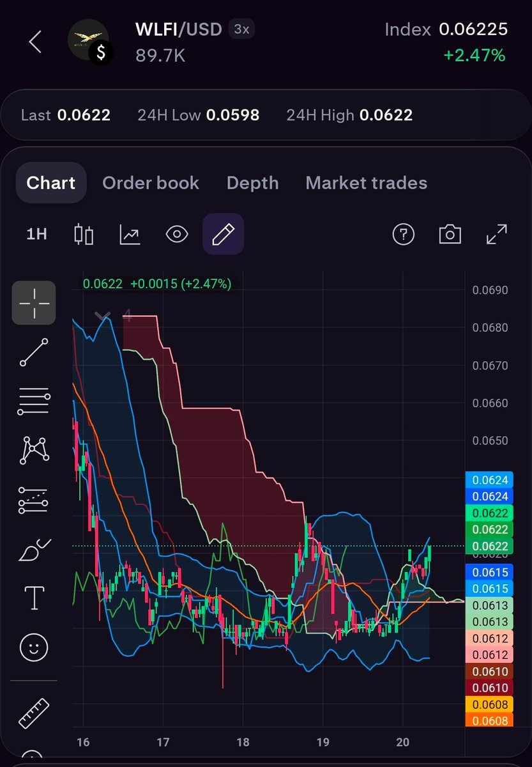
Task: Switch to the Market trades tab
Action: [367, 183]
